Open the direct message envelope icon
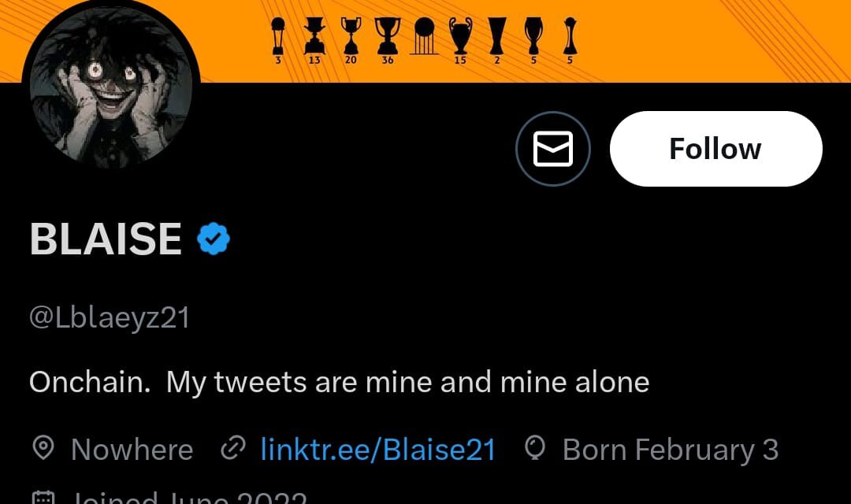The width and height of the screenshot is (851, 504). 553,149
